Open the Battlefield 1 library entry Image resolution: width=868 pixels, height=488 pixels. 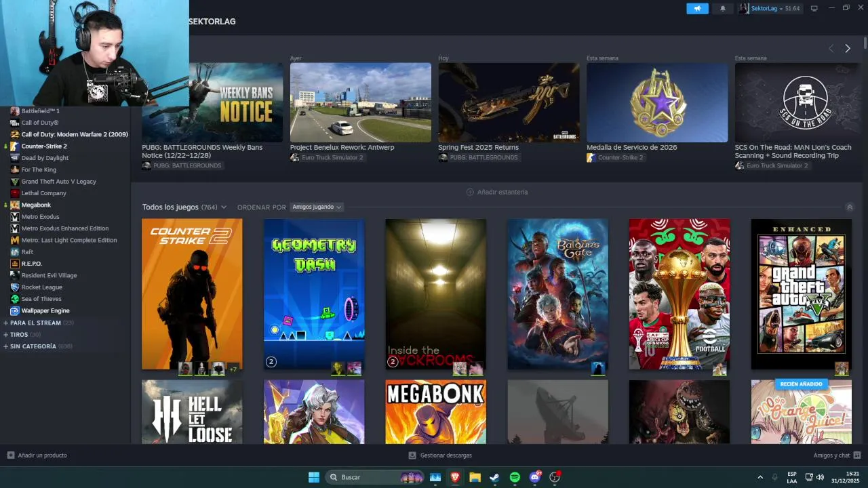coord(40,110)
